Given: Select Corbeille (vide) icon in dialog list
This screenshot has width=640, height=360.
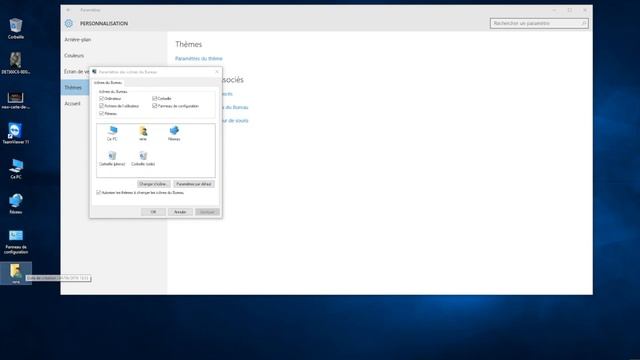Looking at the screenshot, I should (143, 158).
